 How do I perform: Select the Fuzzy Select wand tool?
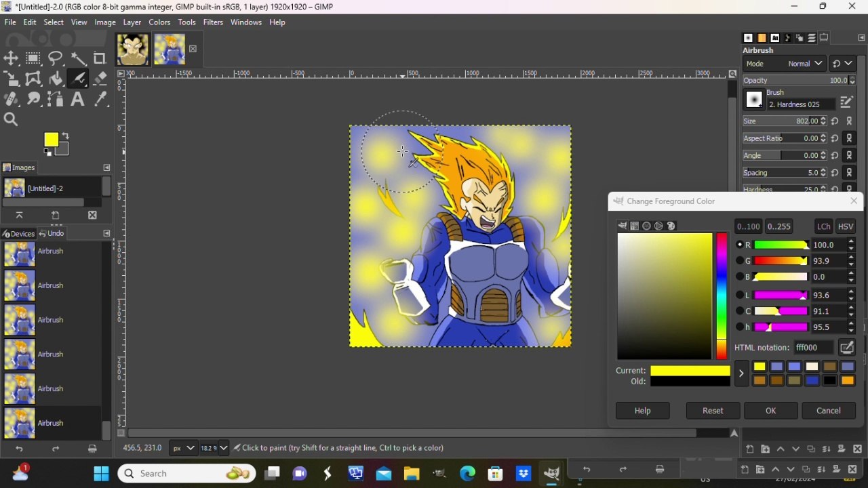coord(79,58)
